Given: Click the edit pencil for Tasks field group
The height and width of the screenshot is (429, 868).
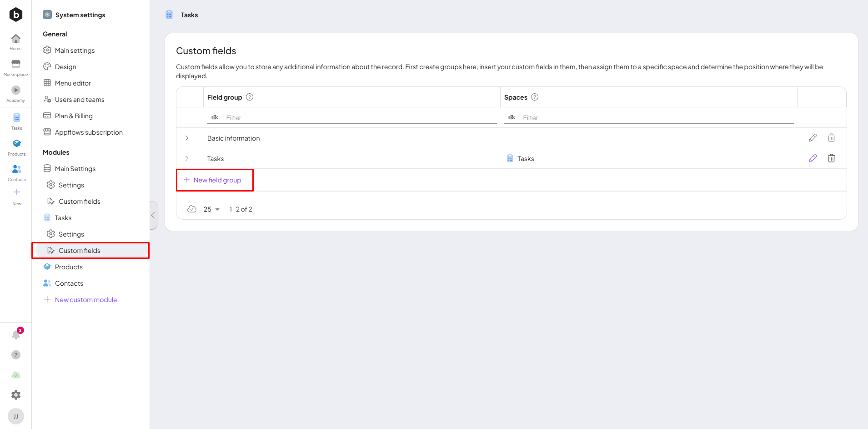Looking at the screenshot, I should coord(813,158).
